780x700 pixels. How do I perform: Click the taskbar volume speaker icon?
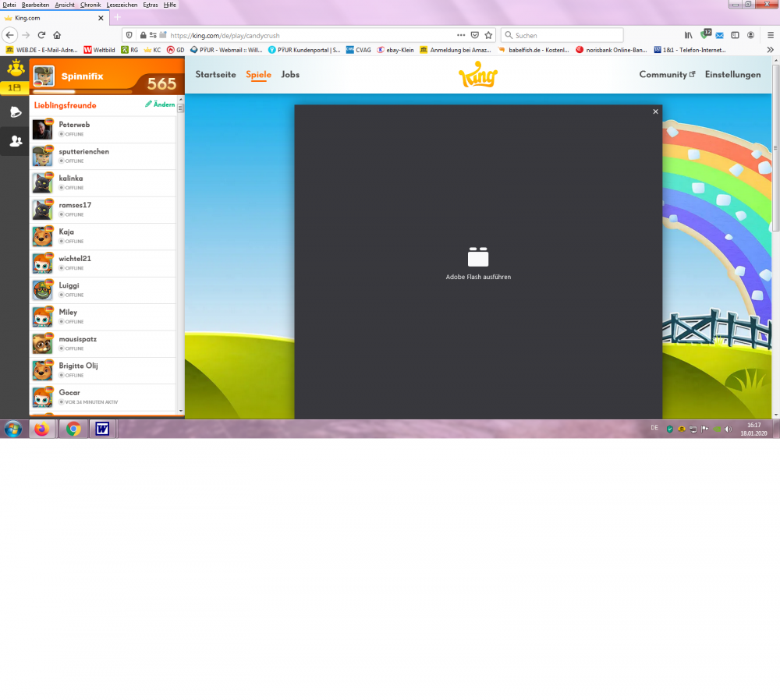tap(729, 429)
